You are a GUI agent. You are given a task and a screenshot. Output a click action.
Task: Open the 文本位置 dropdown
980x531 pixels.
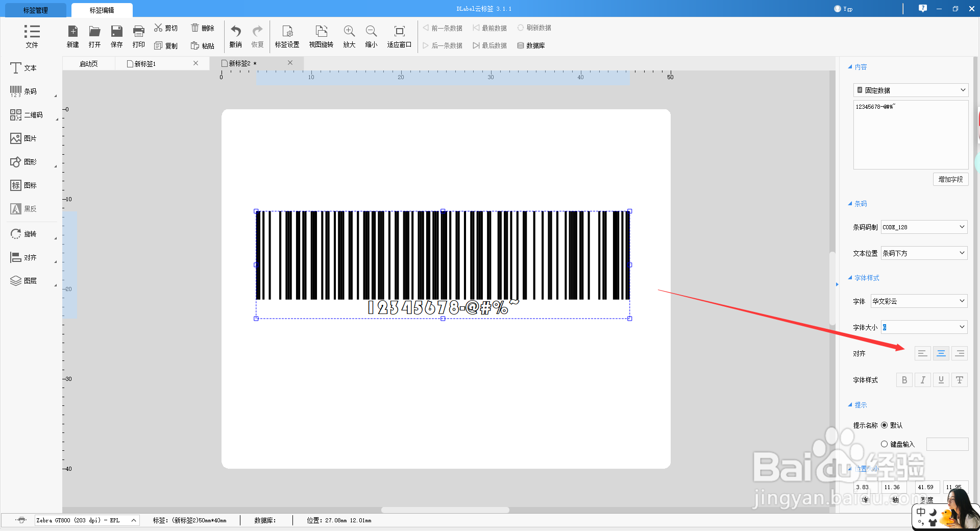(924, 253)
